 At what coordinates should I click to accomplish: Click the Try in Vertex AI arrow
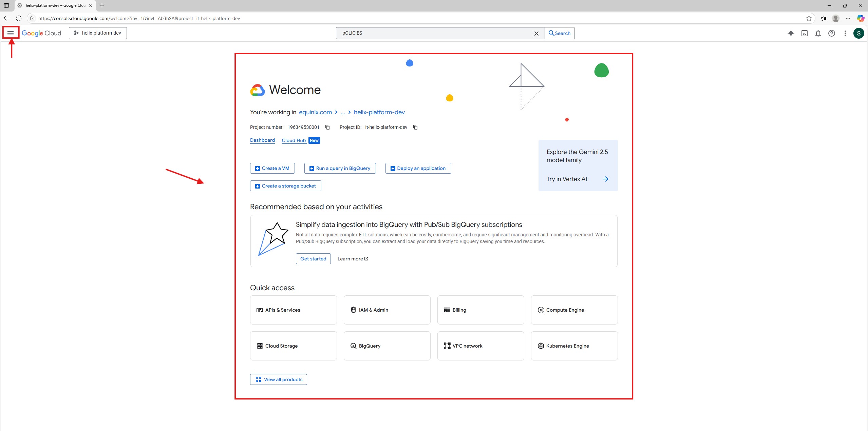[x=605, y=179]
